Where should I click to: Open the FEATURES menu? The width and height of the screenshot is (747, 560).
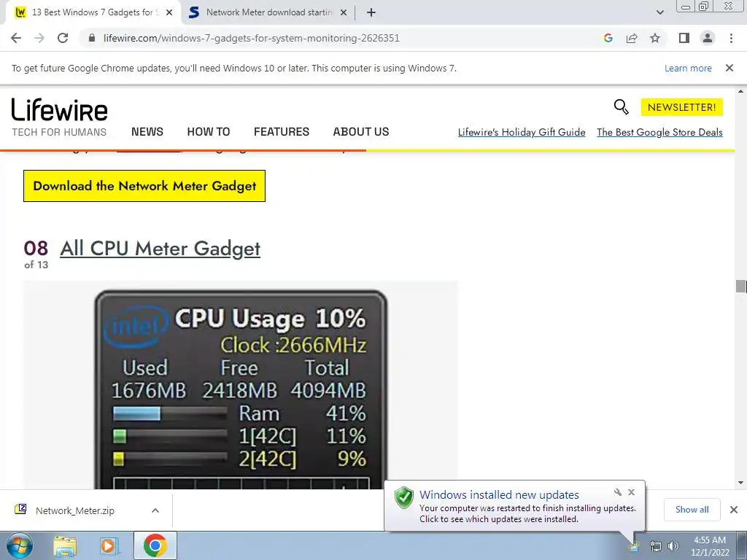click(x=282, y=132)
